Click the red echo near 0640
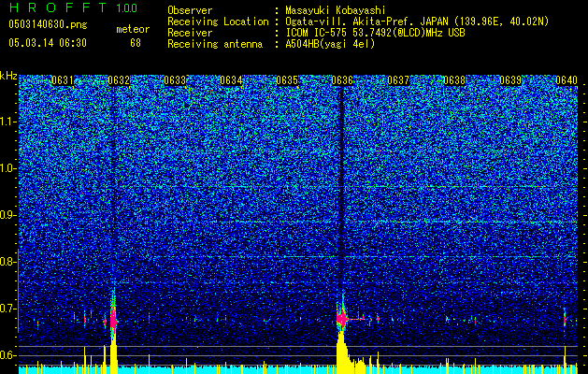This screenshot has width=588, height=374. pos(565,320)
